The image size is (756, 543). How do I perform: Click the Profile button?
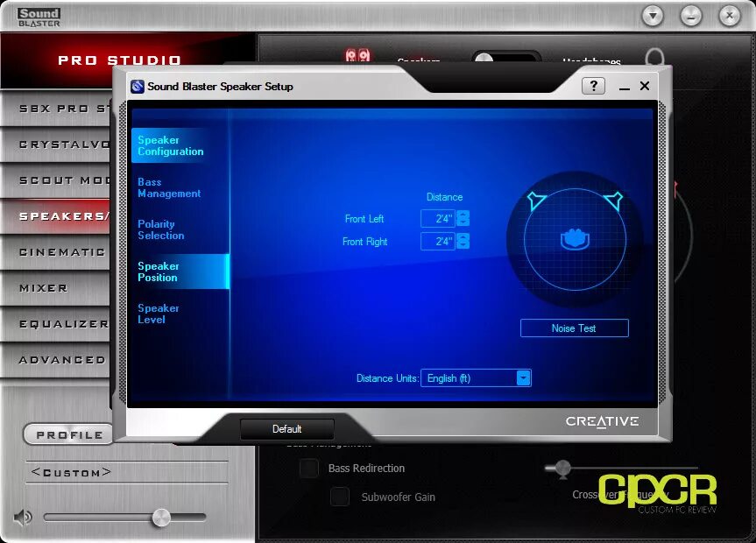pos(68,434)
